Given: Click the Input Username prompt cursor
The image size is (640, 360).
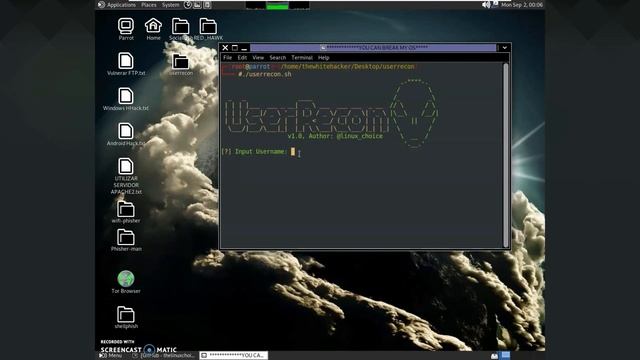Looking at the screenshot, I should point(293,151).
